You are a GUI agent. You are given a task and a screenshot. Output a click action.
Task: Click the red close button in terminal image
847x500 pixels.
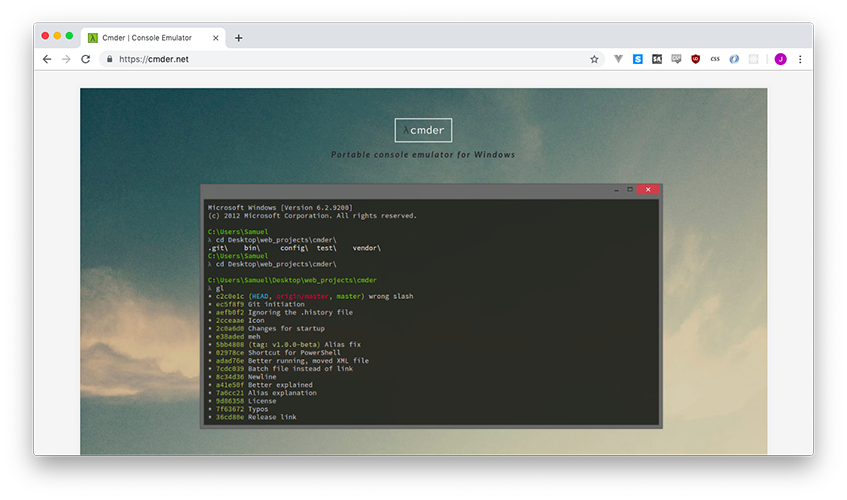[x=648, y=190]
